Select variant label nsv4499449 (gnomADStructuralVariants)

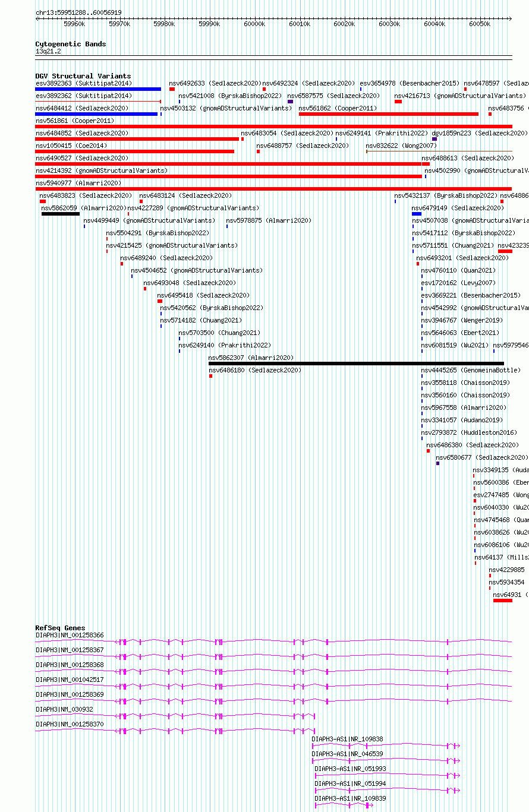click(x=150, y=220)
